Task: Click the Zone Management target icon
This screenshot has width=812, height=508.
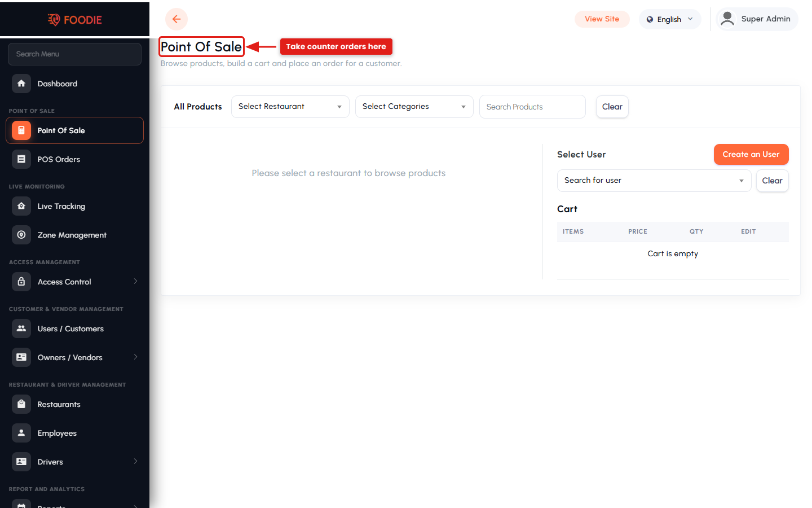Action: tap(21, 235)
